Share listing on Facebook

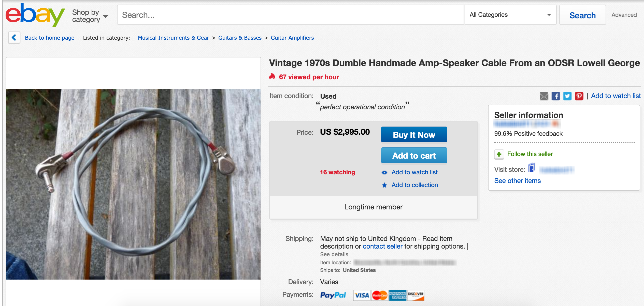pyautogui.click(x=555, y=96)
